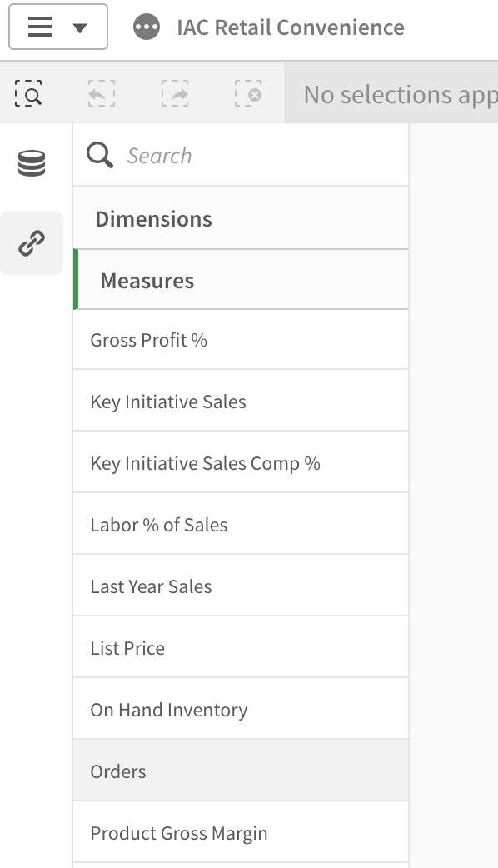This screenshot has width=498, height=868.
Task: Open the Fields panel via the database icon
Action: pyautogui.click(x=31, y=162)
